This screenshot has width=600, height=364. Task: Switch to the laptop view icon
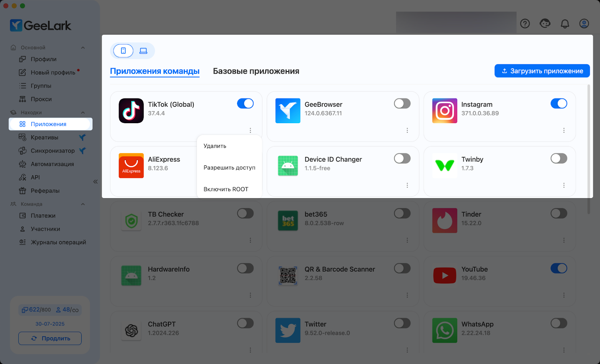point(143,51)
